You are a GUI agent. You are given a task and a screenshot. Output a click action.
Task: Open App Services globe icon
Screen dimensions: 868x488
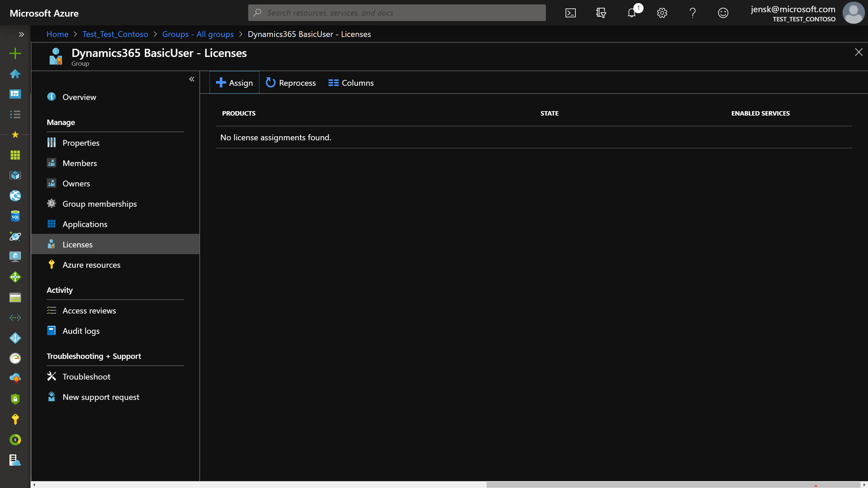tap(15, 196)
